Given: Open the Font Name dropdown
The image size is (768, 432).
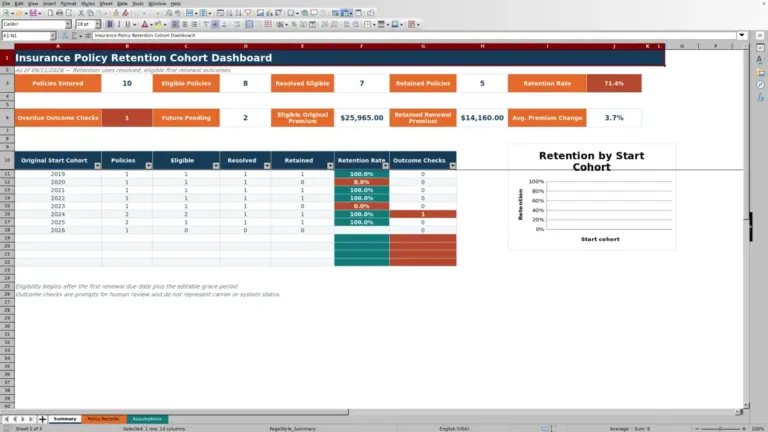Looking at the screenshot, I should coord(68,24).
